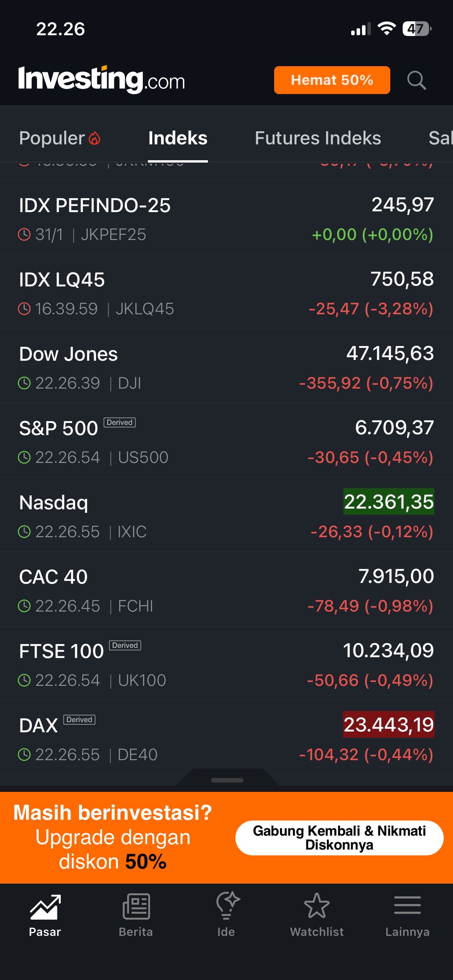Open the Watchlist star icon
The height and width of the screenshot is (980, 453).
coord(317,906)
